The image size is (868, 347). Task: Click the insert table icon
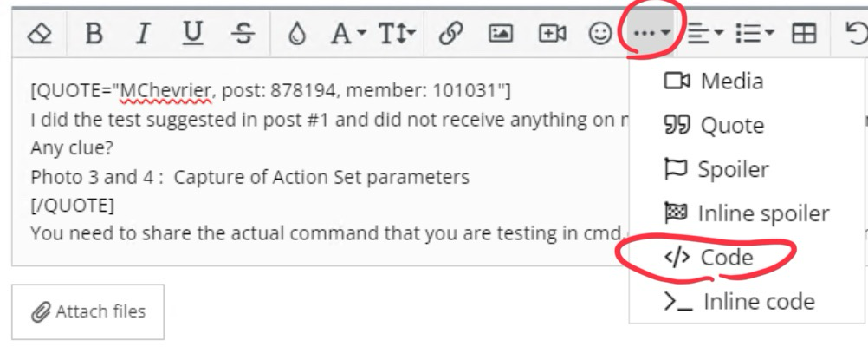click(805, 34)
